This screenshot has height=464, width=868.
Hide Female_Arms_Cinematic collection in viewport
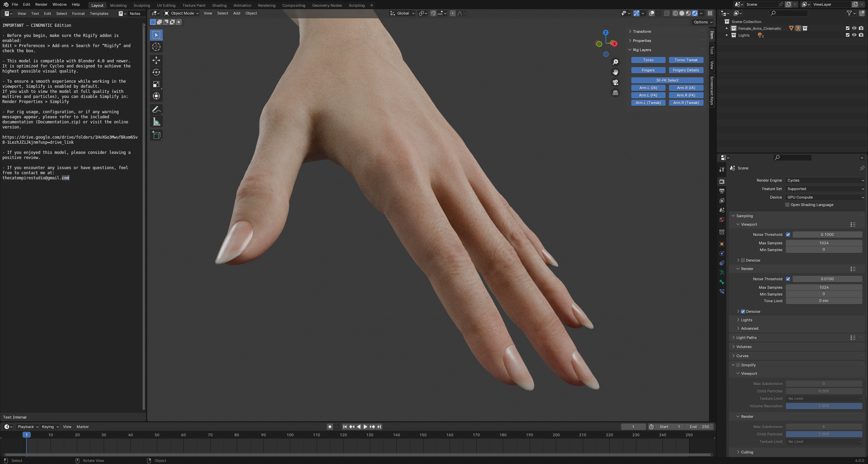[x=854, y=28]
